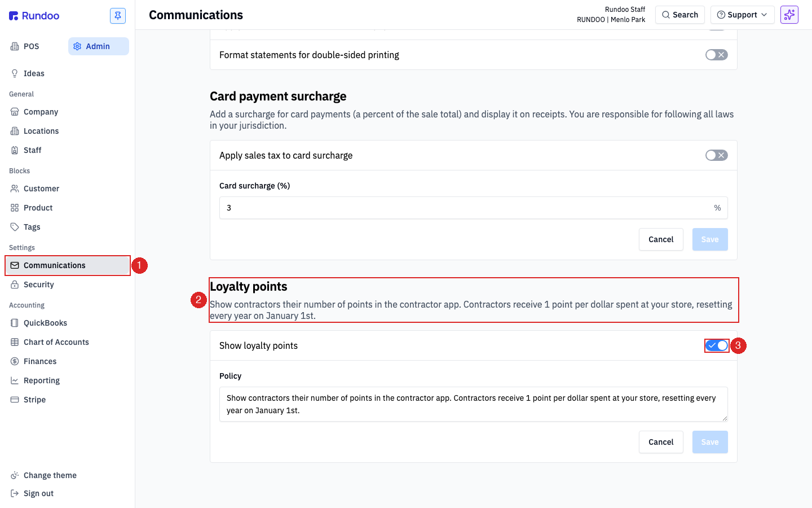
Task: Open the Reporting page
Action: tap(67, 380)
